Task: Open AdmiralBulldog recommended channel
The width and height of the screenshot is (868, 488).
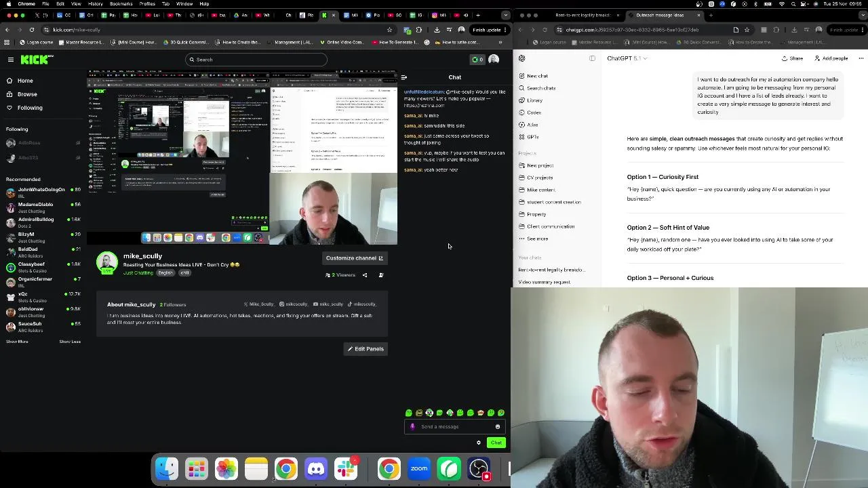Action: tap(43, 222)
